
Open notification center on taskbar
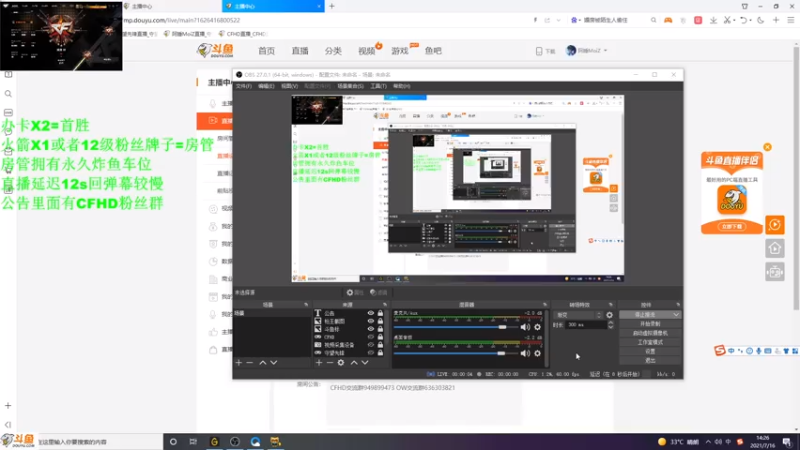point(787,442)
